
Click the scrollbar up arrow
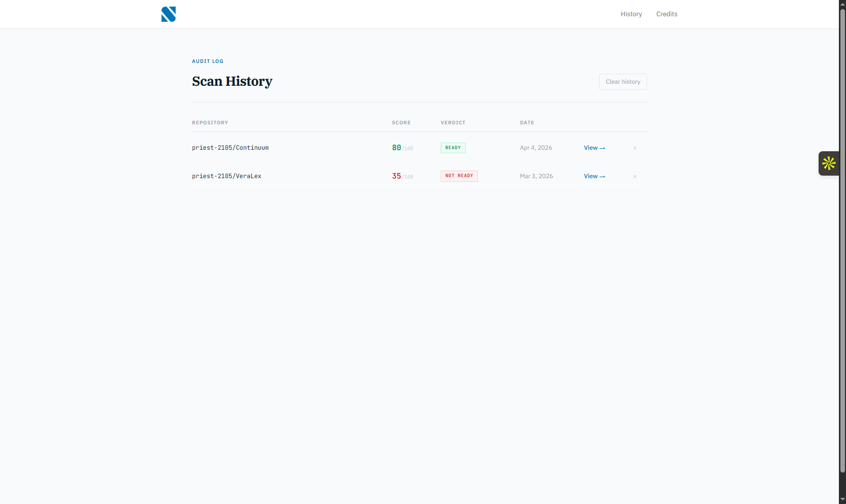click(842, 4)
